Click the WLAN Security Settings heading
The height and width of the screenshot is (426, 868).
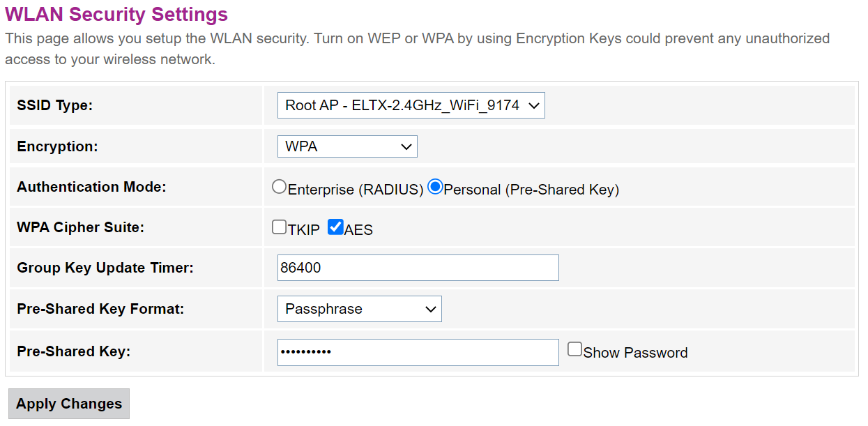116,14
